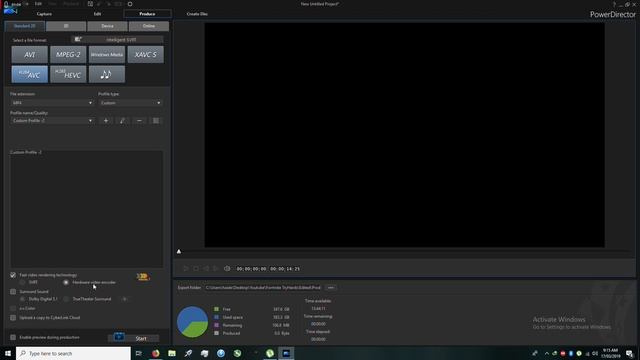Open the volume icon in system tray
The width and height of the screenshot is (640, 360).
[595, 353]
